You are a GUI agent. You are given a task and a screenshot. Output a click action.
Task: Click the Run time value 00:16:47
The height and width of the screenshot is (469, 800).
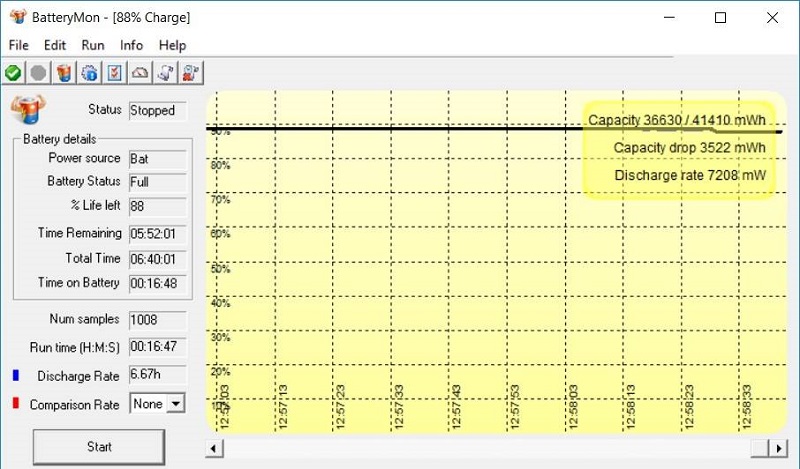[x=158, y=347]
